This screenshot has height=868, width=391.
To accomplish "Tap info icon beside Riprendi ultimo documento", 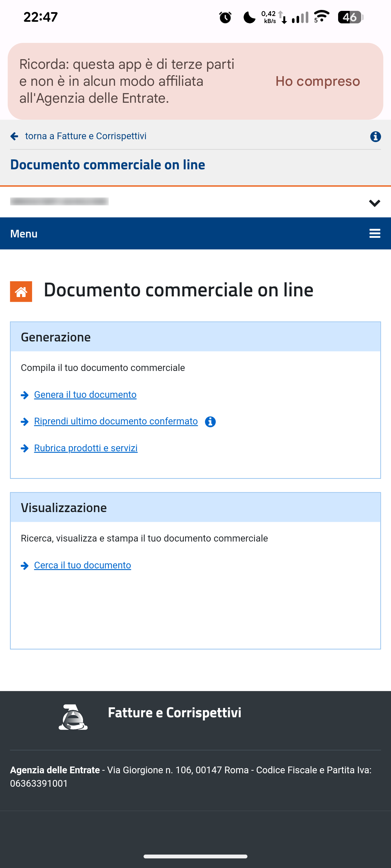I will tap(210, 422).
